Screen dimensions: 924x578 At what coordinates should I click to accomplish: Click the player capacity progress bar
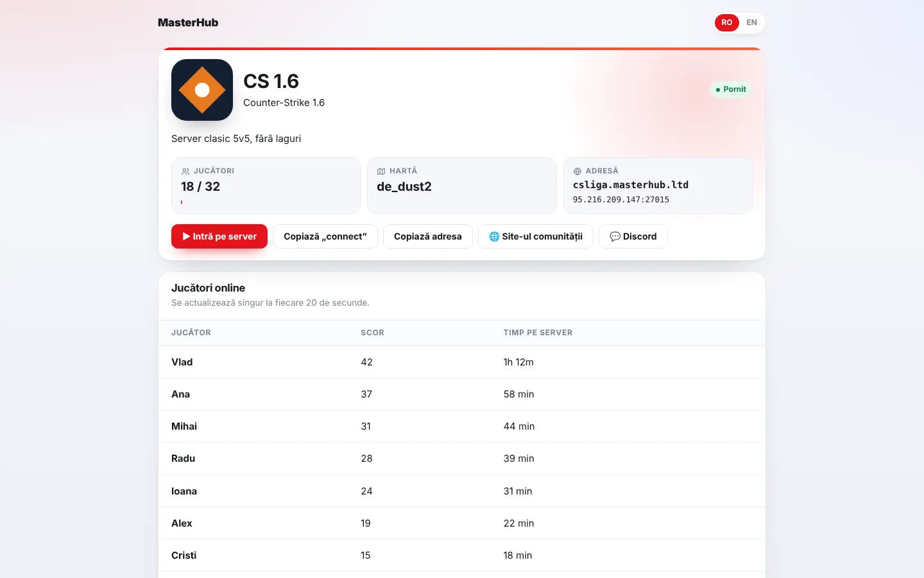(266, 202)
